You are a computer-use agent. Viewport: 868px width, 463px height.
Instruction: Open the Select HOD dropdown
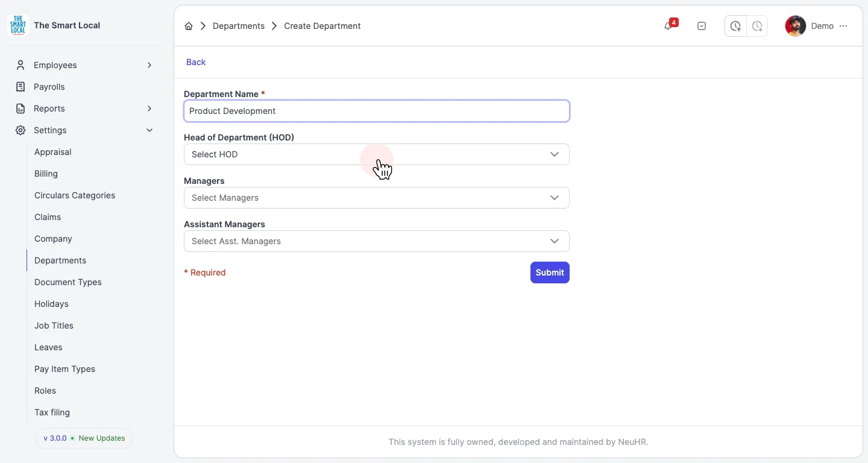tap(377, 154)
